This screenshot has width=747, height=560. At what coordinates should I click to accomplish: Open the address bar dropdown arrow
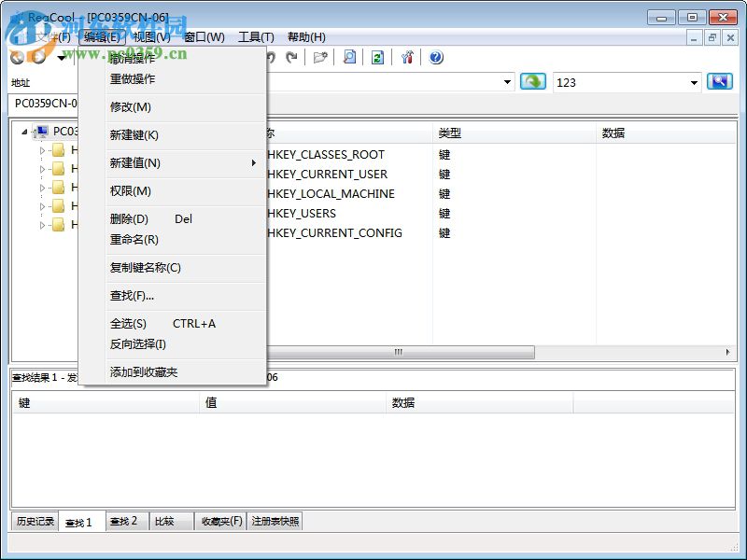click(x=507, y=82)
